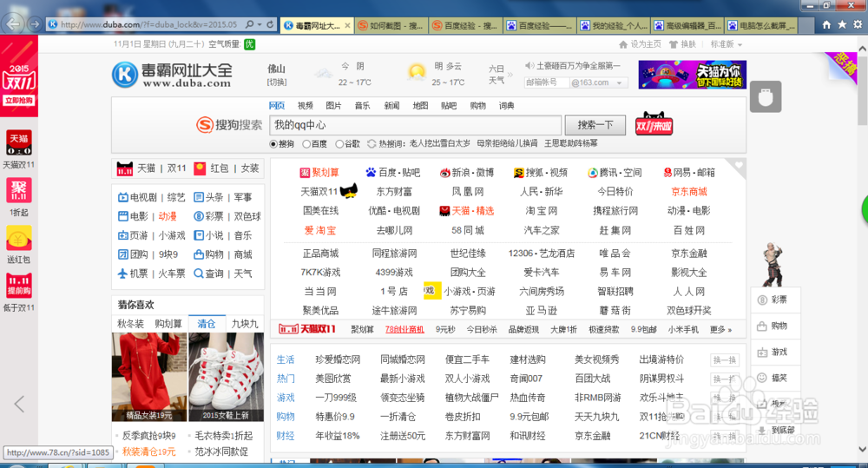This screenshot has width=868, height=468.
Task: Switch to 图片 search tab
Action: click(x=334, y=106)
